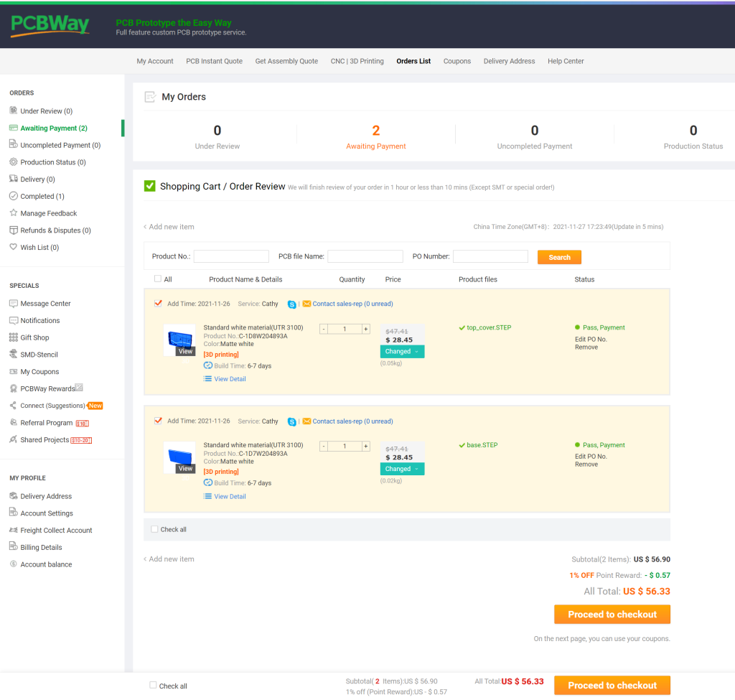Click the PCBWay logo
This screenshot has height=700, width=735.
coord(50,25)
